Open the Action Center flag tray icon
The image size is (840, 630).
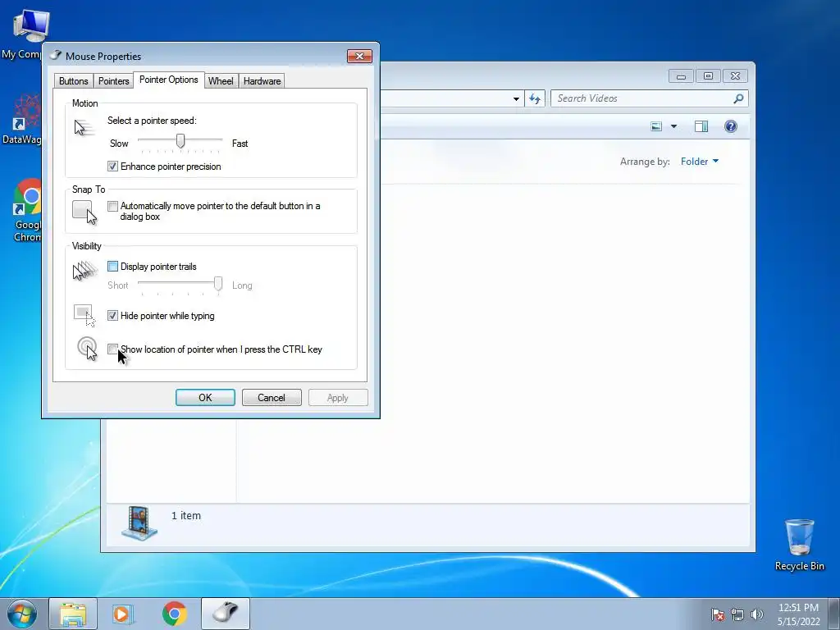tap(718, 614)
